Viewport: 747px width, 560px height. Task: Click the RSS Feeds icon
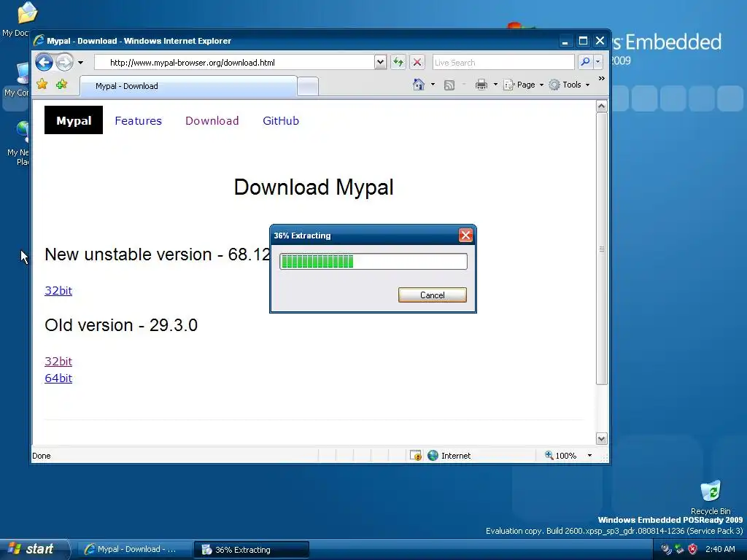point(449,85)
